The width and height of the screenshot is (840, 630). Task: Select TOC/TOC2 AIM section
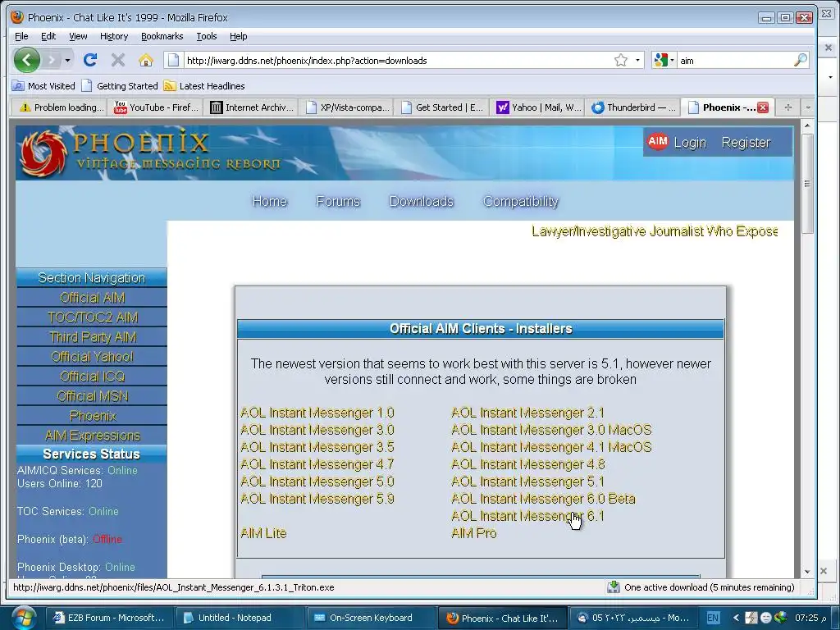pos(92,317)
